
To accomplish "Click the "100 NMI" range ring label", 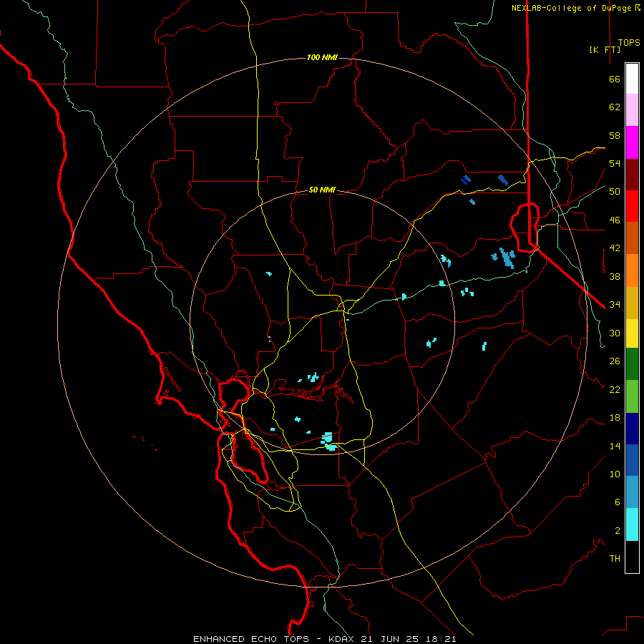I will pyautogui.click(x=322, y=57).
